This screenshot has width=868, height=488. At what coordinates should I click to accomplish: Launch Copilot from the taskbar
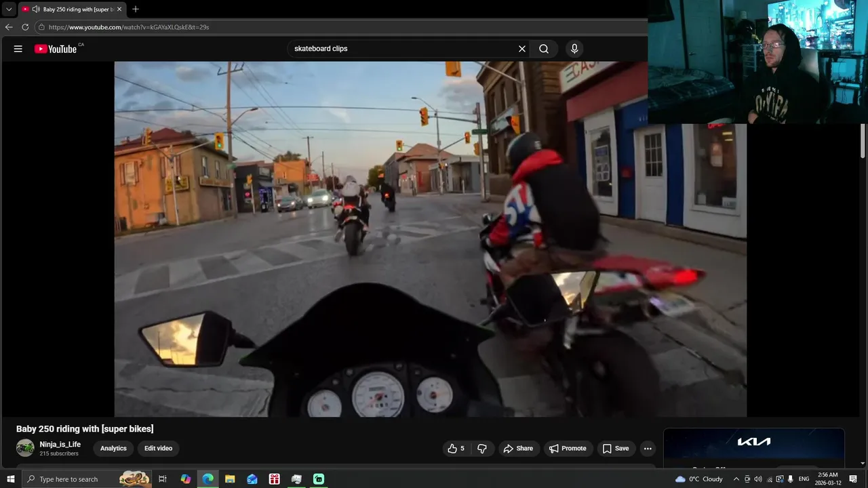click(x=186, y=479)
